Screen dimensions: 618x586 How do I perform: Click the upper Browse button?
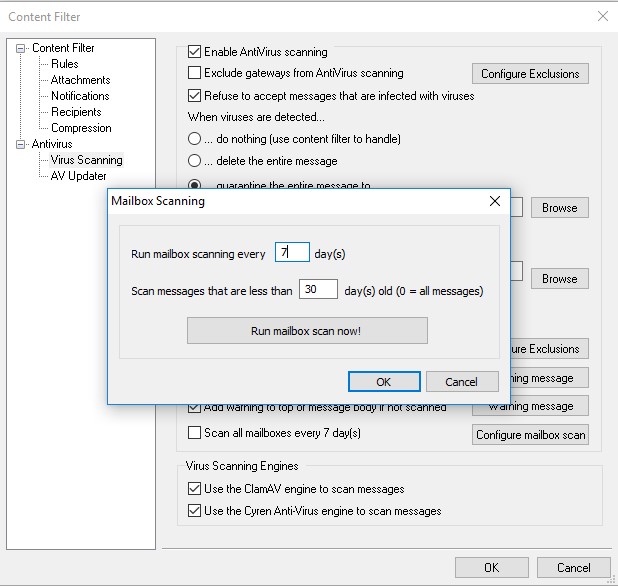click(560, 208)
